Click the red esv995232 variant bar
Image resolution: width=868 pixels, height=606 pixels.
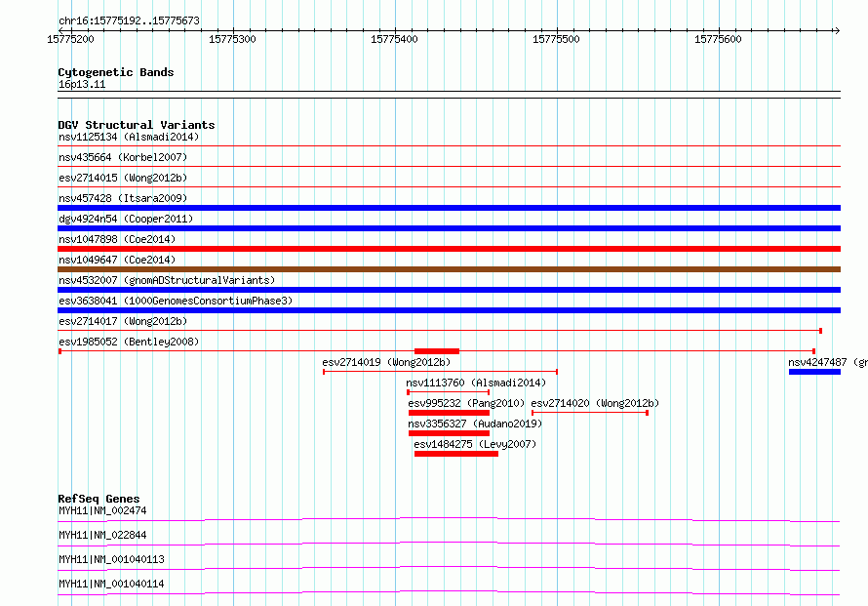(x=449, y=413)
